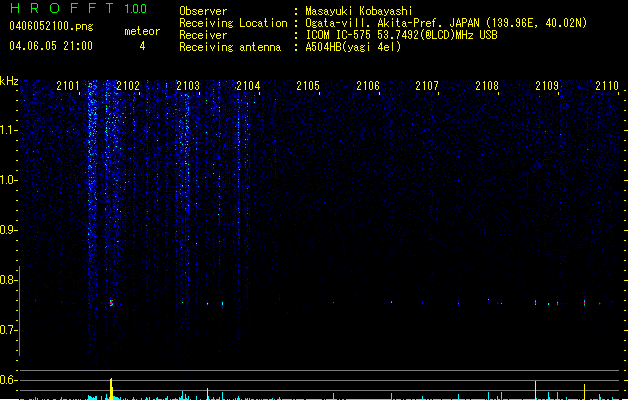
Task: Click the red meteor echo spot between 2101 and 2102
Action: [112, 303]
